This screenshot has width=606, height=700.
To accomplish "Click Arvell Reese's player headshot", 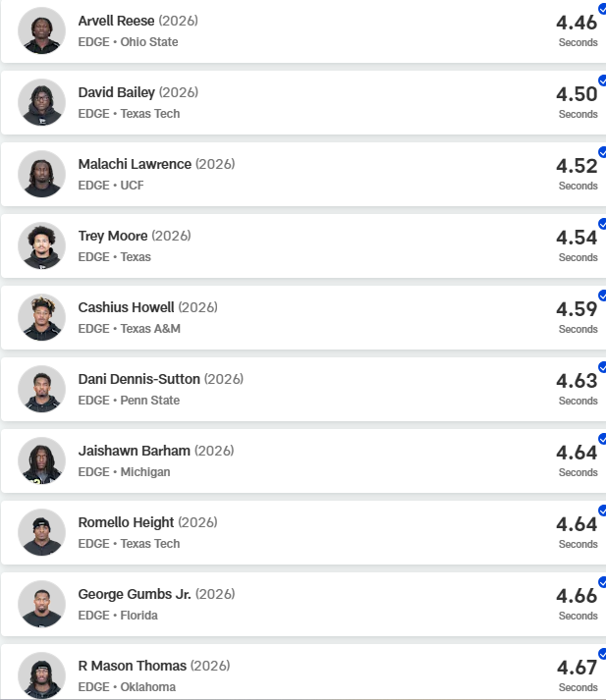I will [41, 30].
